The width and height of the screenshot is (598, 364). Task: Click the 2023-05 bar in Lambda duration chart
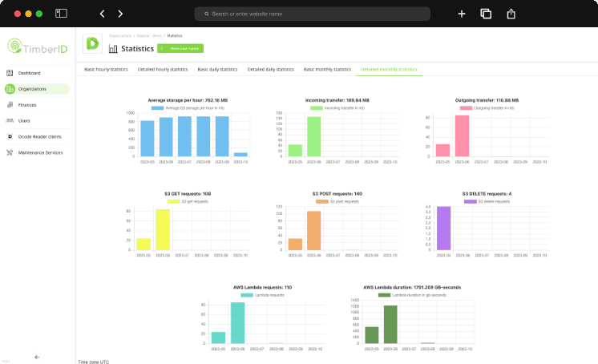click(372, 335)
